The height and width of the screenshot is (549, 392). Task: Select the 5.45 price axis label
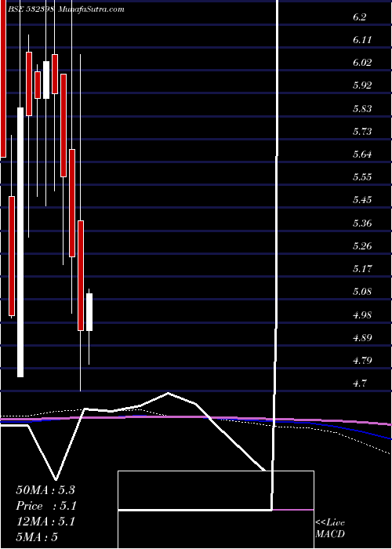[362, 200]
